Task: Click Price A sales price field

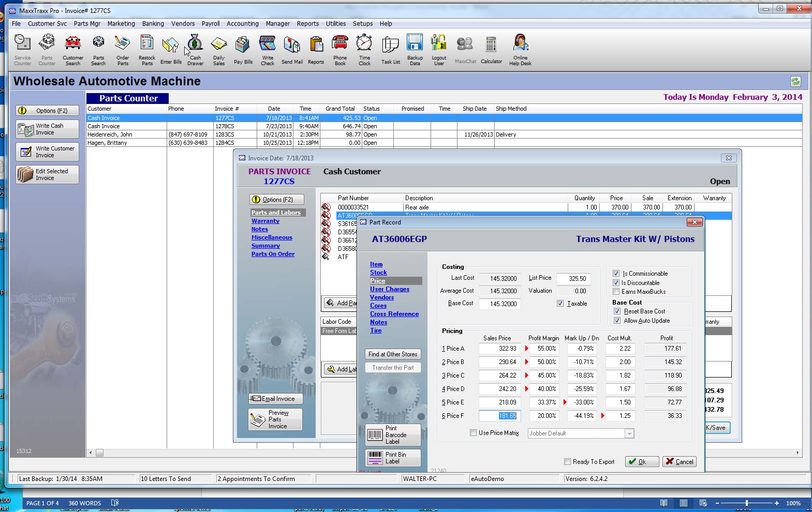Action: pos(499,349)
